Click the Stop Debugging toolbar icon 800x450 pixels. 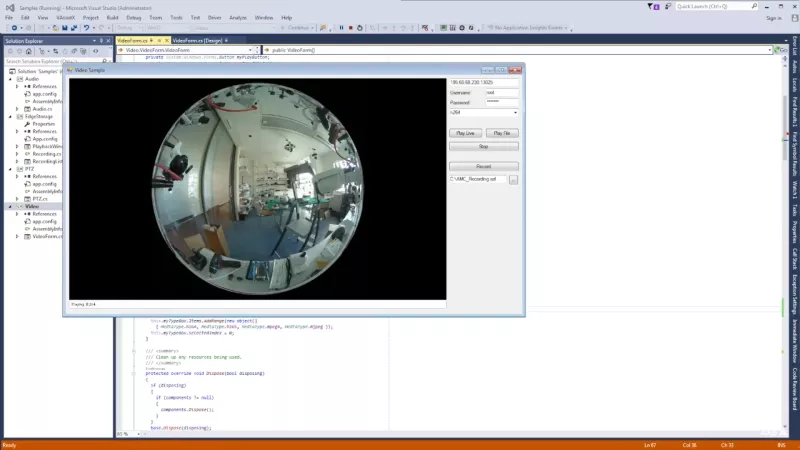(x=350, y=28)
